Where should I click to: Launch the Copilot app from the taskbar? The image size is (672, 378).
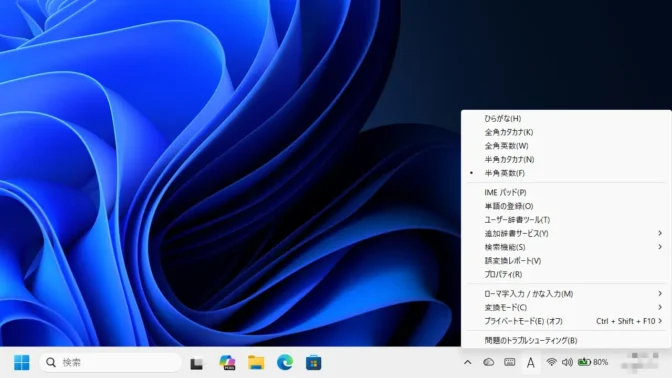[227, 363]
